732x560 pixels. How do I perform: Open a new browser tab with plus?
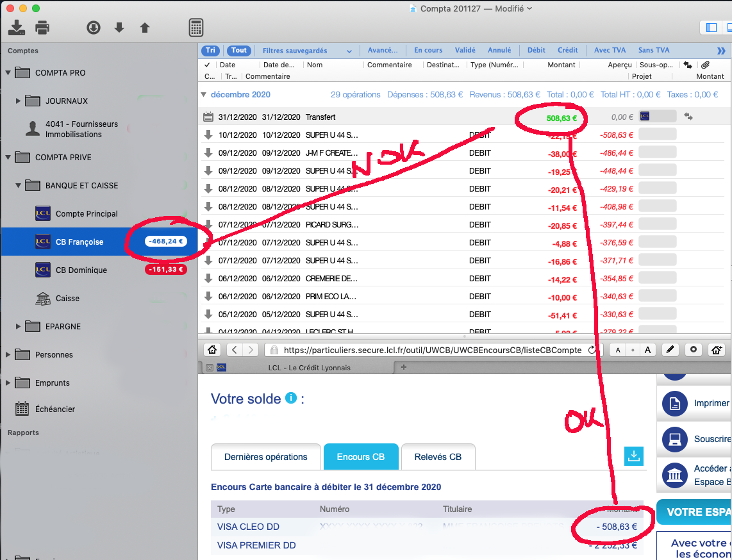coord(404,367)
